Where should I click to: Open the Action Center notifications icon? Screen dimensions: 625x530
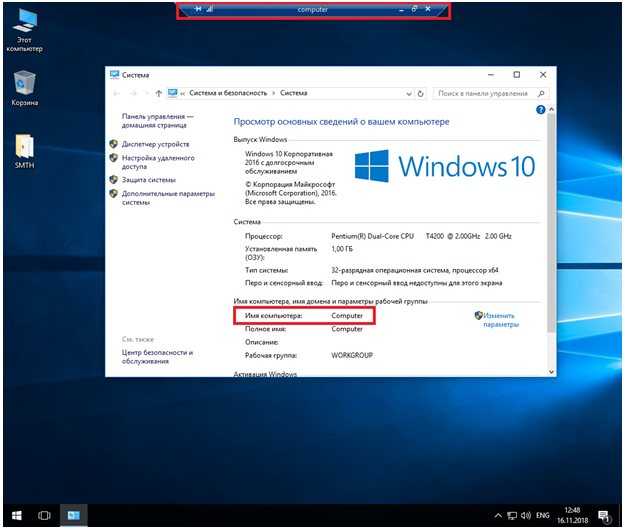[x=604, y=516]
